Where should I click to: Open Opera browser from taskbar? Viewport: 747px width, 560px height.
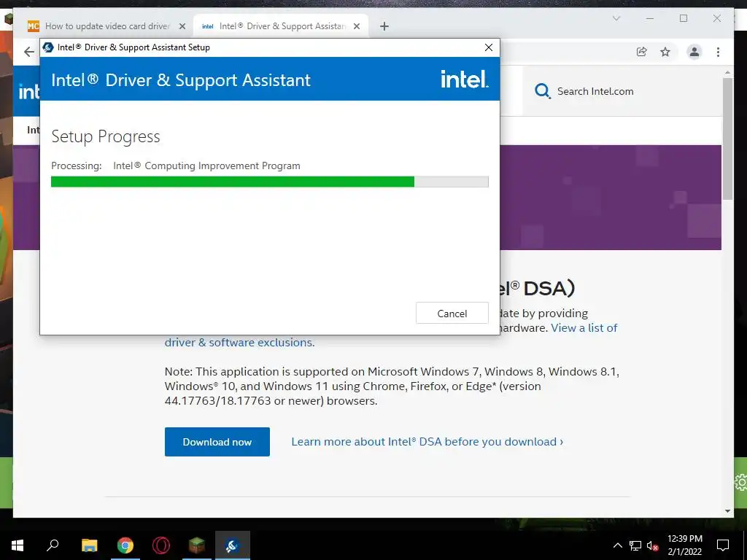161,545
